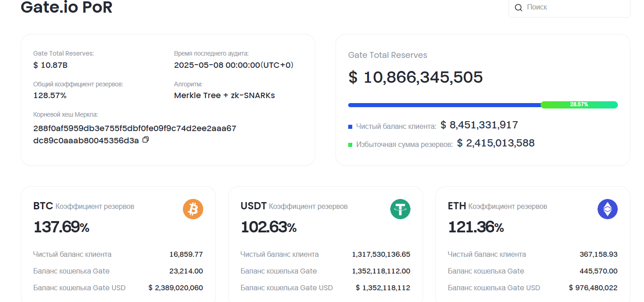Select ETH client net balance 367,158.93
This screenshot has width=644, height=302.
598,255
